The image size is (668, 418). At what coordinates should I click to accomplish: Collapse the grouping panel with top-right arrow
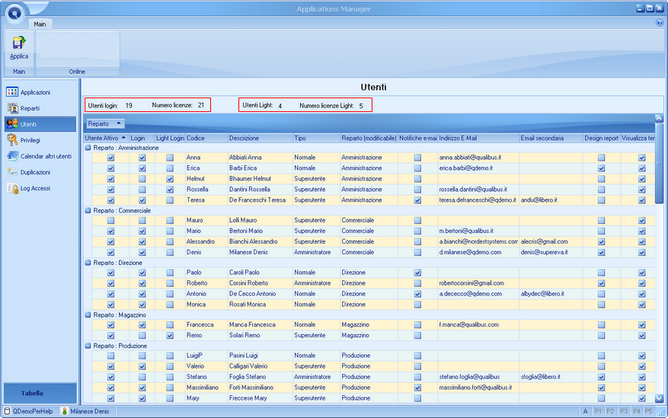[659, 118]
